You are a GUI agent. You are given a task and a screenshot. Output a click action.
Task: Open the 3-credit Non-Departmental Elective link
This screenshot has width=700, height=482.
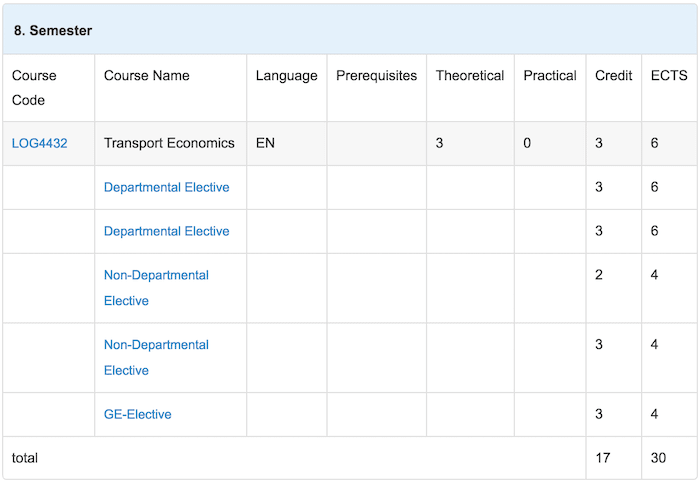pos(156,357)
